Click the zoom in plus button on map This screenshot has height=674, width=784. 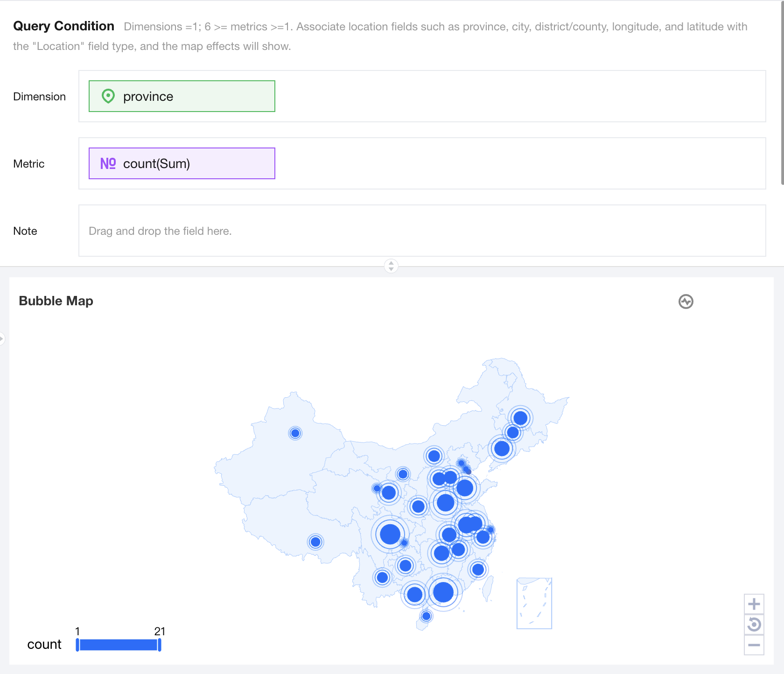[x=754, y=604]
